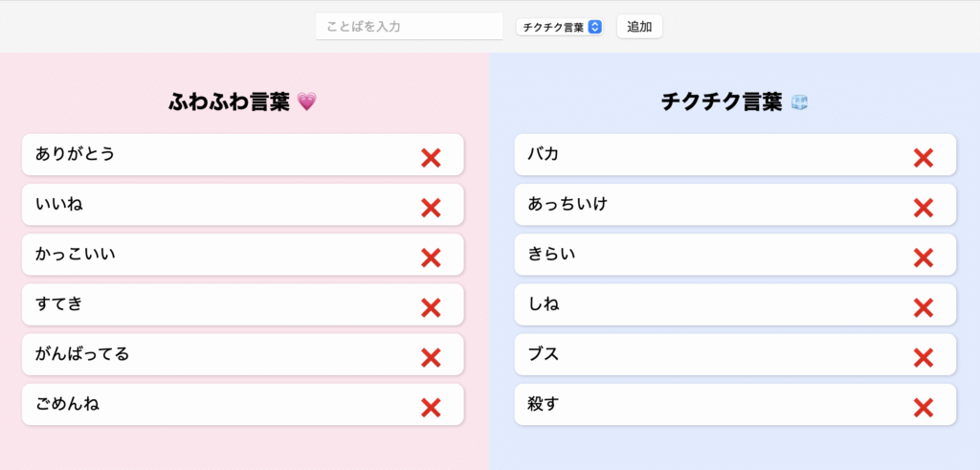Click the pink heart emoji icon

[306, 101]
